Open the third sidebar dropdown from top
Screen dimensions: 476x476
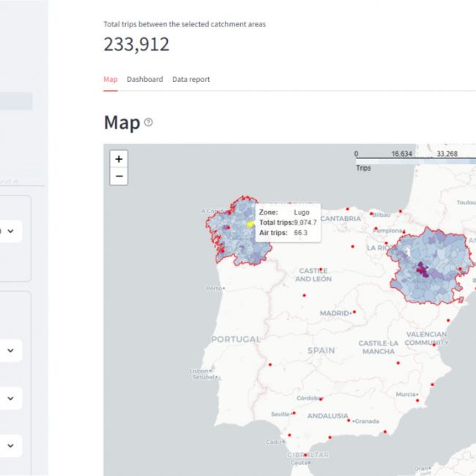pyautogui.click(x=10, y=398)
